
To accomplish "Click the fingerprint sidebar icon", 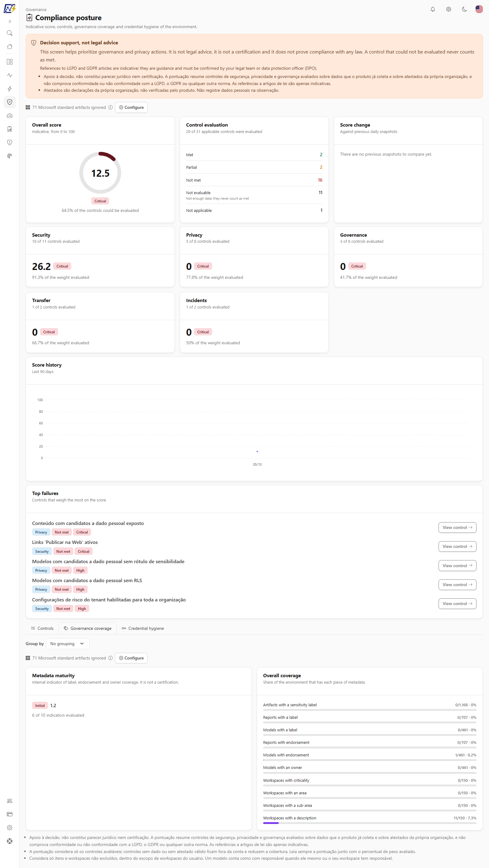I will 9,156.
